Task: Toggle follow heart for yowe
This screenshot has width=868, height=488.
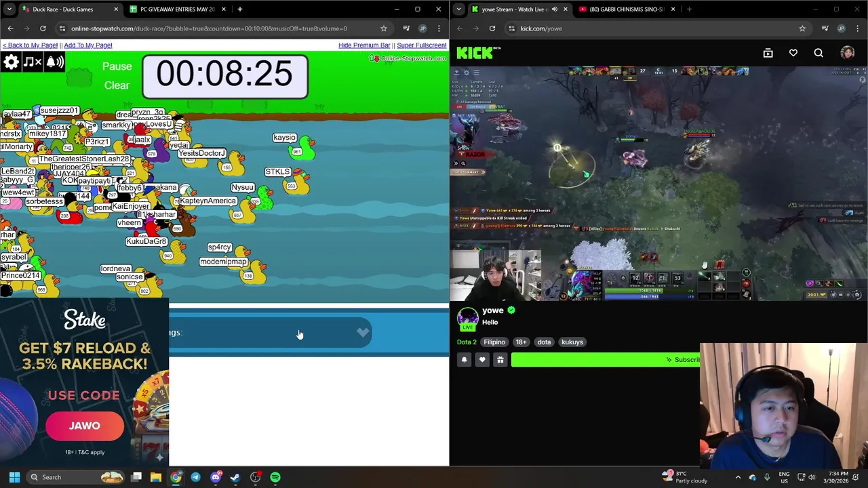Action: pyautogui.click(x=482, y=360)
